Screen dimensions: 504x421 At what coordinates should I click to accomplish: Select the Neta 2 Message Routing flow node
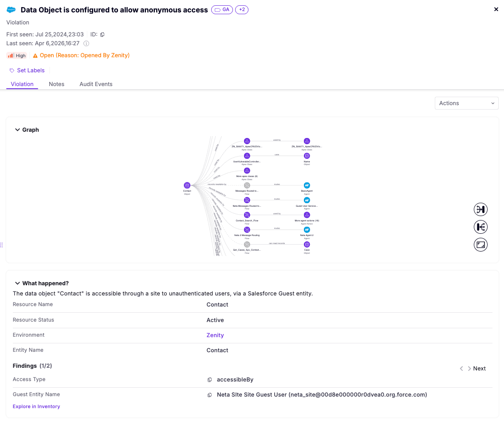coord(247,230)
